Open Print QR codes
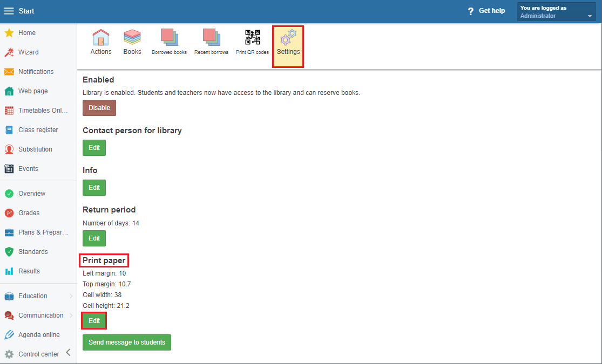 click(x=252, y=42)
